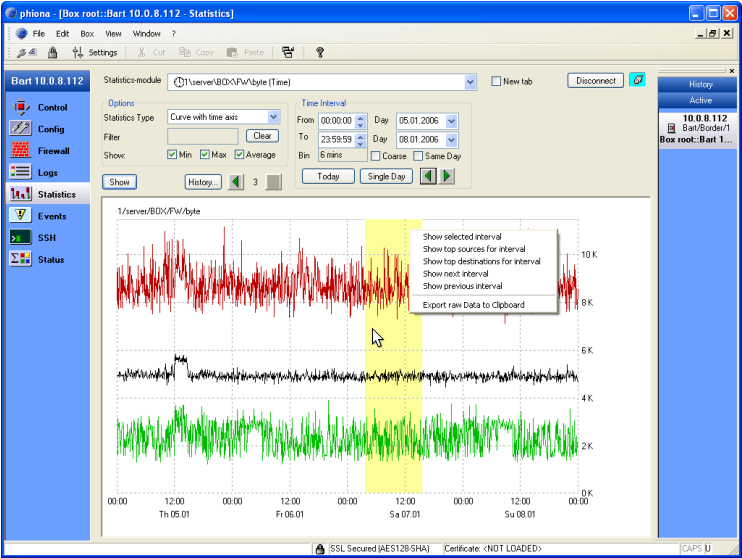
Task: Open the Edit menu
Action: click(x=62, y=34)
